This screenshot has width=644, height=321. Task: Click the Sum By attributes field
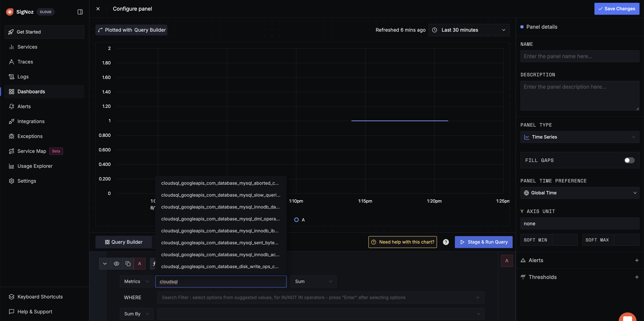tap(321, 314)
